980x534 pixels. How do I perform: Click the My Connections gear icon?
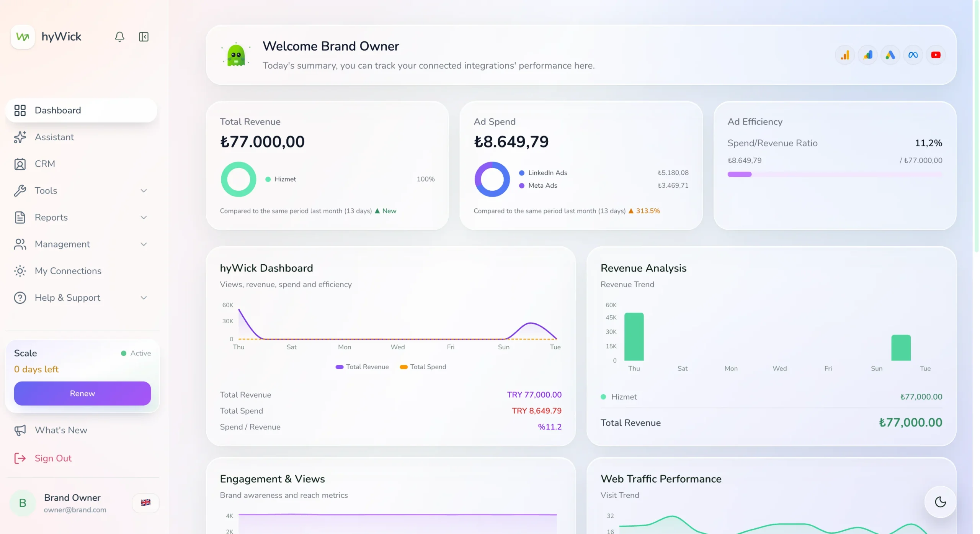click(x=20, y=271)
